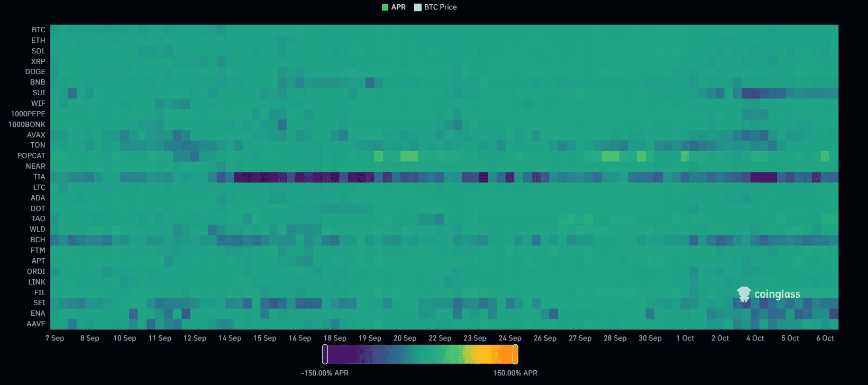Click the AVAX row label
Viewport: 868px width, 385px height.
[36, 135]
